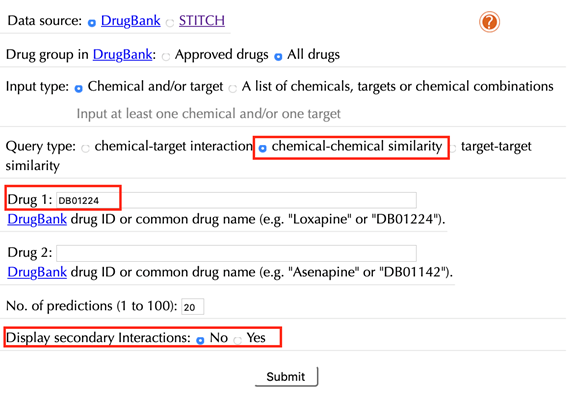The width and height of the screenshot is (576, 398).
Task: Click the Drug 1 input field
Action: point(237,200)
